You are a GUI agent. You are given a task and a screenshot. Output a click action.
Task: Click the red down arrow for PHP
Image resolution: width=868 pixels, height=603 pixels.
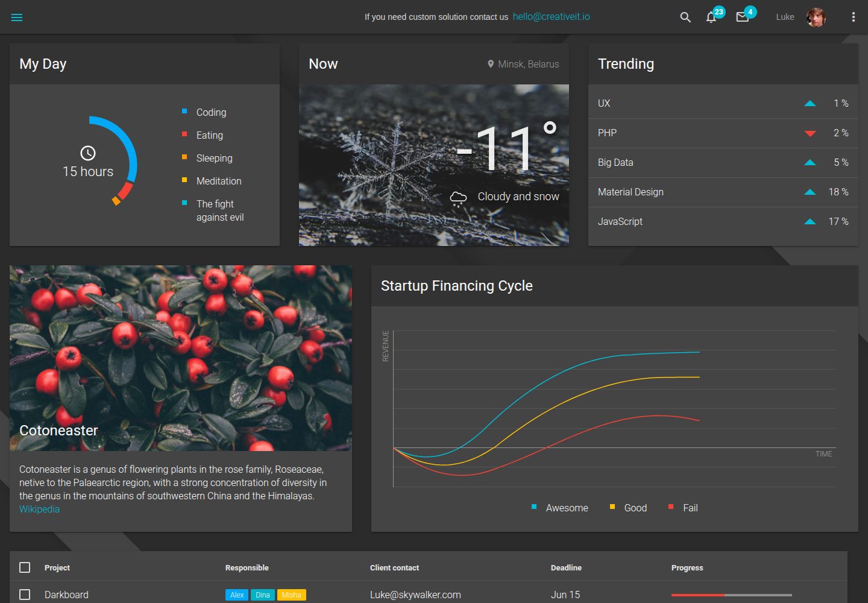tap(810, 133)
